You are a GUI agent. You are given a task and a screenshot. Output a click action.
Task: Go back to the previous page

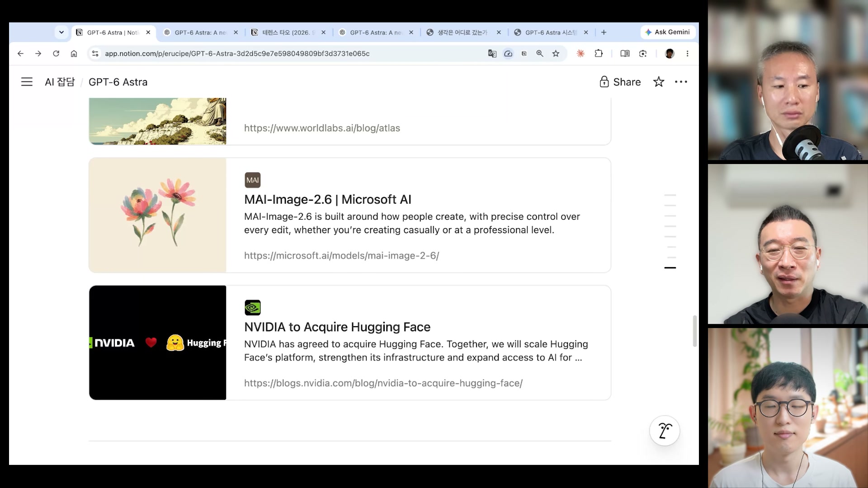tap(20, 53)
